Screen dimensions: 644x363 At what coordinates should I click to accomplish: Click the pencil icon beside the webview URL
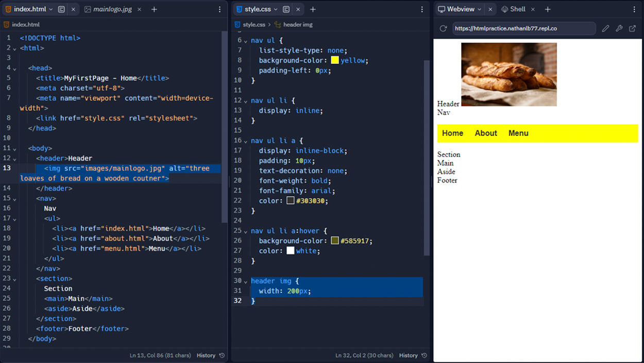[x=606, y=28]
